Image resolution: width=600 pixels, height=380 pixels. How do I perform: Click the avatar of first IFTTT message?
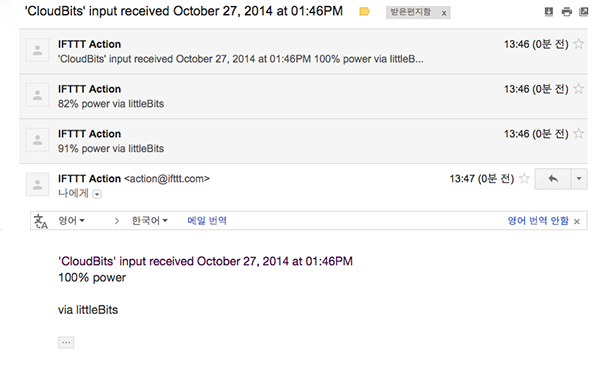pyautogui.click(x=38, y=50)
